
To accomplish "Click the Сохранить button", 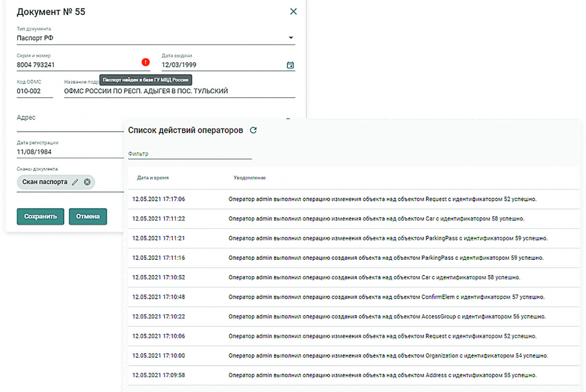I will coord(40,216).
